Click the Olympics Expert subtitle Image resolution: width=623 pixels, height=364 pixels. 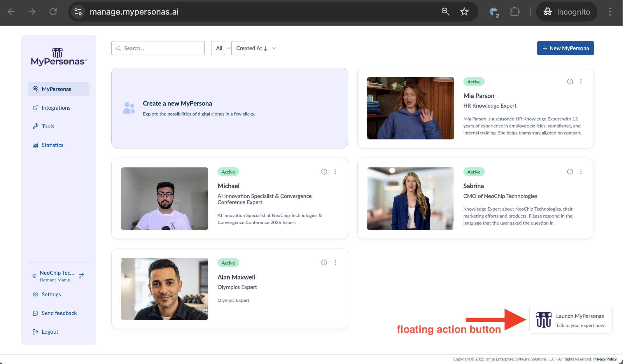[237, 287]
